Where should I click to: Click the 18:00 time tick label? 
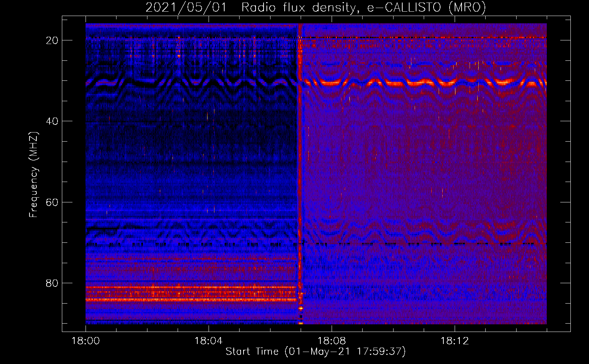point(86,341)
